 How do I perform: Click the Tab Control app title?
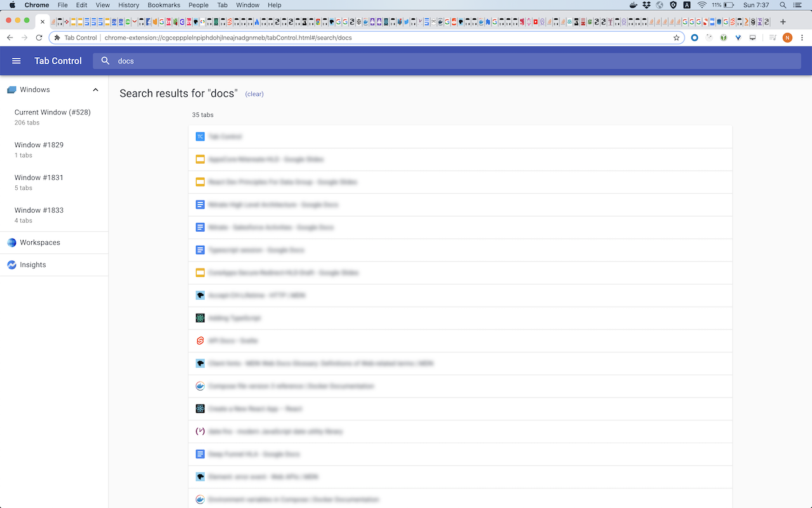tap(58, 61)
